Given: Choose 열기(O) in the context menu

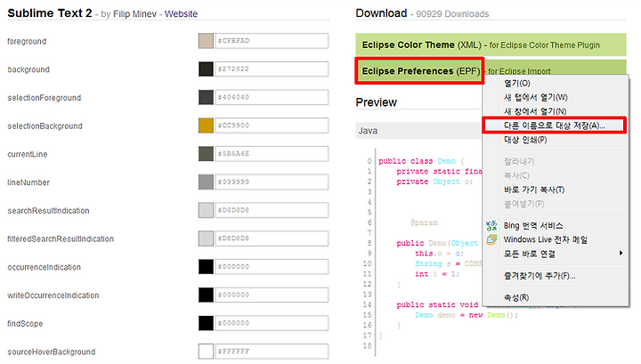Looking at the screenshot, I should (517, 84).
